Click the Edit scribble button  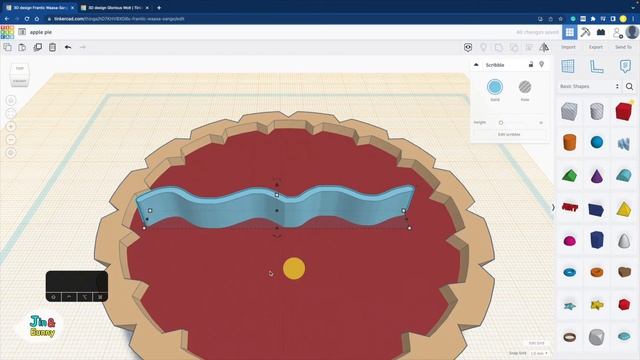point(509,134)
